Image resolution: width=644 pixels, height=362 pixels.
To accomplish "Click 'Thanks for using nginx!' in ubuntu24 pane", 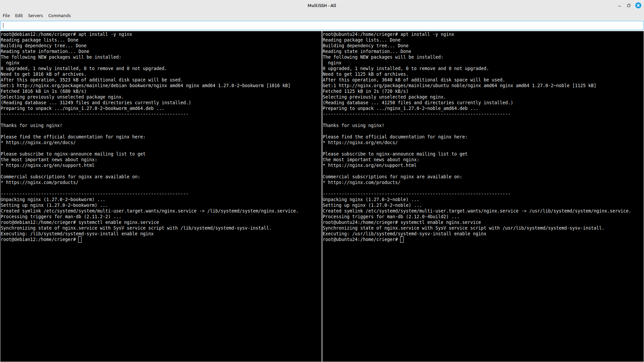I will pos(354,125).
